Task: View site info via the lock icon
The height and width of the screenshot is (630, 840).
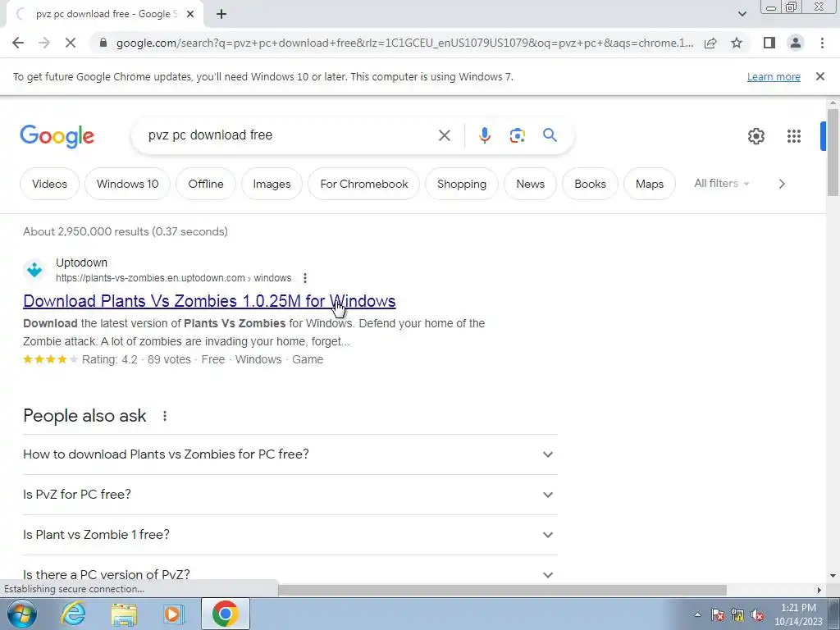Action: pyautogui.click(x=103, y=43)
